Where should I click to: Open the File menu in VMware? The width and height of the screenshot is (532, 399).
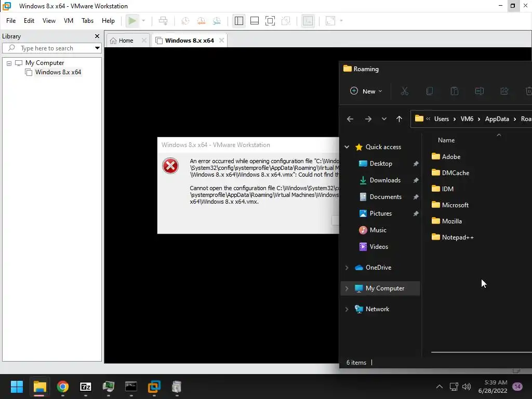pos(11,21)
